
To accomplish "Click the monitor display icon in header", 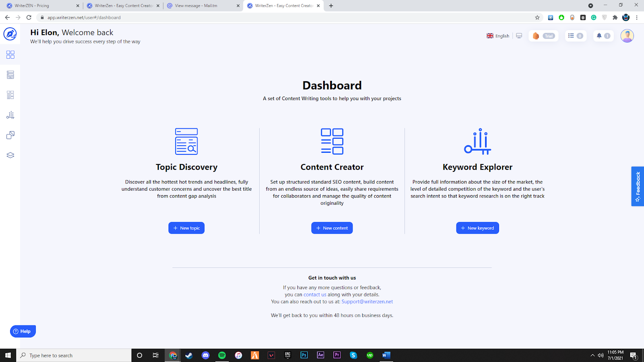I will pos(519,36).
